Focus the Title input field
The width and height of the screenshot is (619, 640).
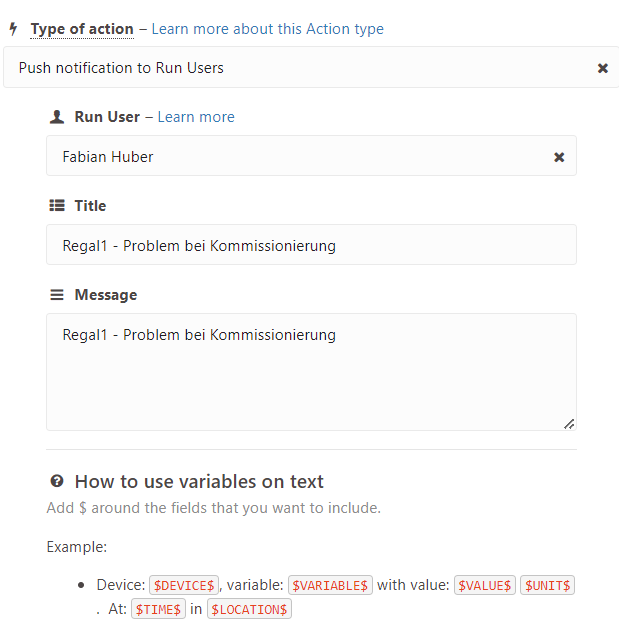(311, 245)
